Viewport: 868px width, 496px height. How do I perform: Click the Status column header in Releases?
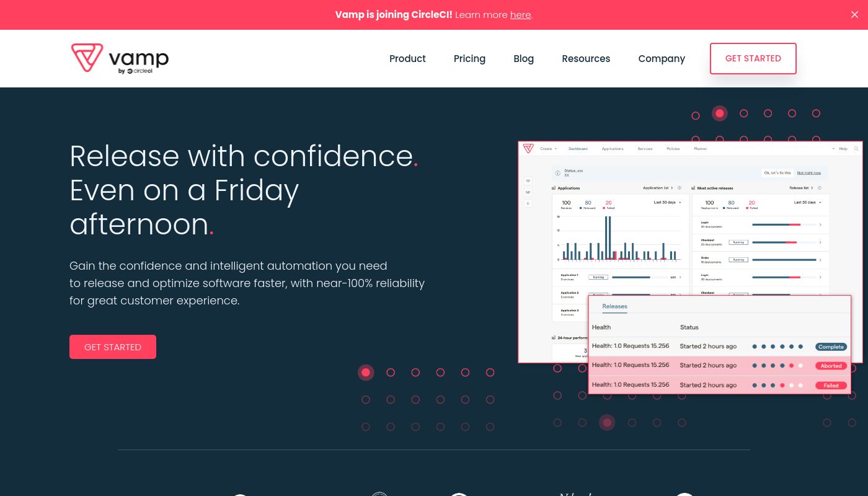pyautogui.click(x=689, y=327)
